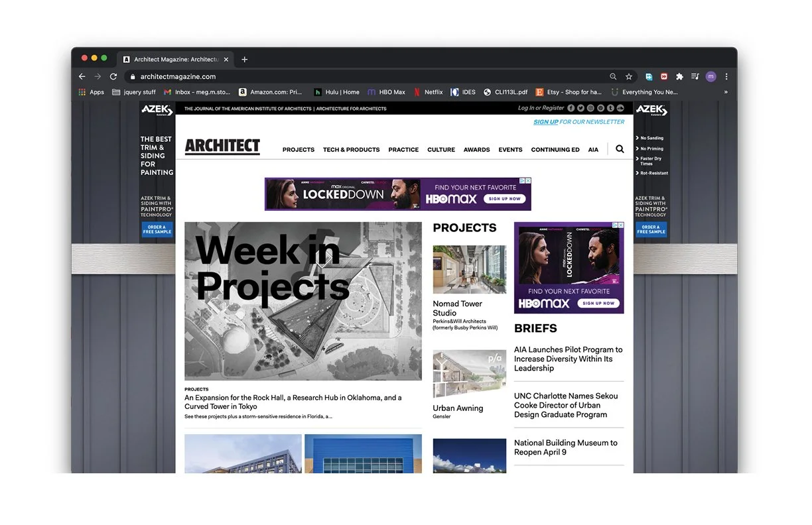
Task: Open the Nomad Tower Studio title link
Action: (458, 308)
